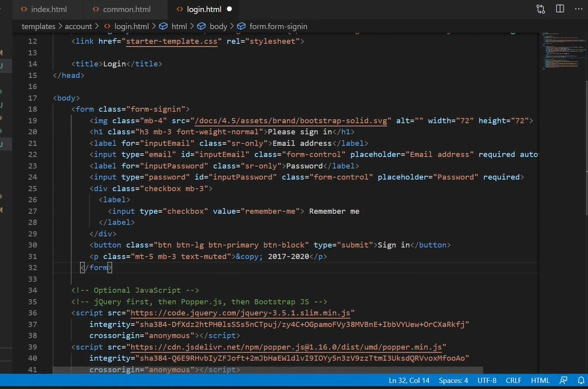The height and width of the screenshot is (389, 588).
Task: Click the 'jQuery first, then Popper.js' comment
Action: (199, 301)
